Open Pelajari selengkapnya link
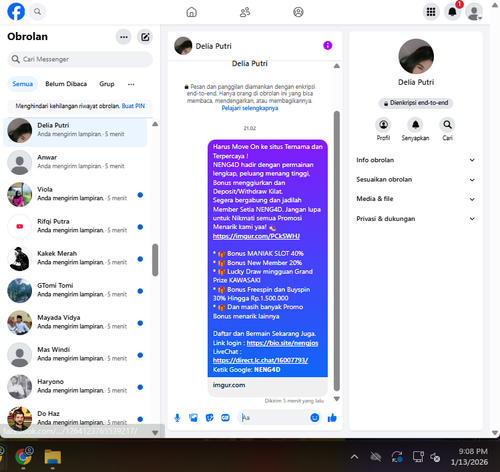 pos(250,108)
